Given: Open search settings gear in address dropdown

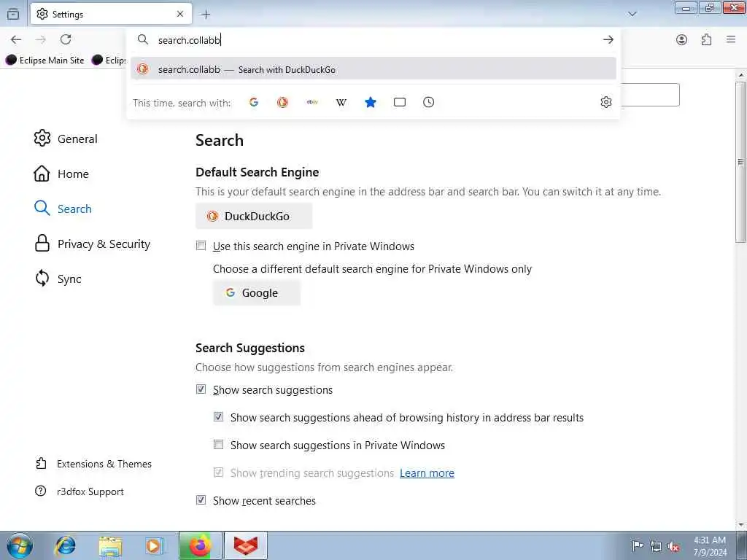Looking at the screenshot, I should 606,102.
